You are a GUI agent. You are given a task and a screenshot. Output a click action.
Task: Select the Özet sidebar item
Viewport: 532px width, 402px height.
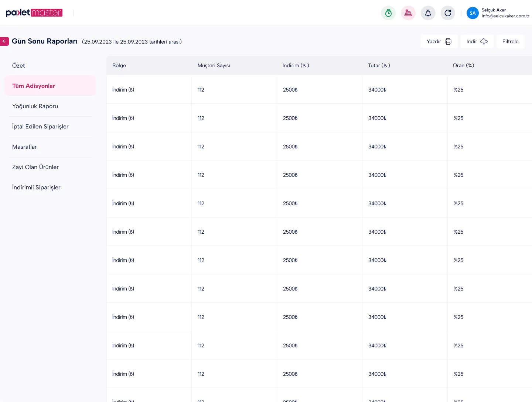(50, 65)
